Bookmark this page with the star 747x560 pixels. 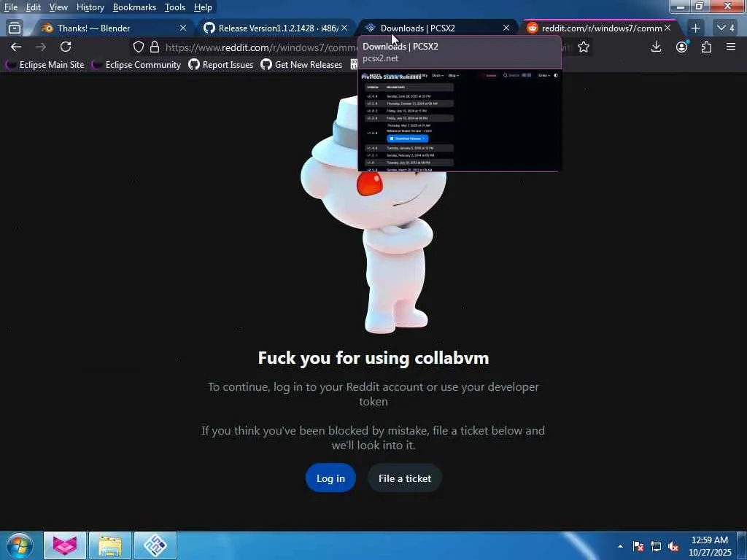click(584, 47)
